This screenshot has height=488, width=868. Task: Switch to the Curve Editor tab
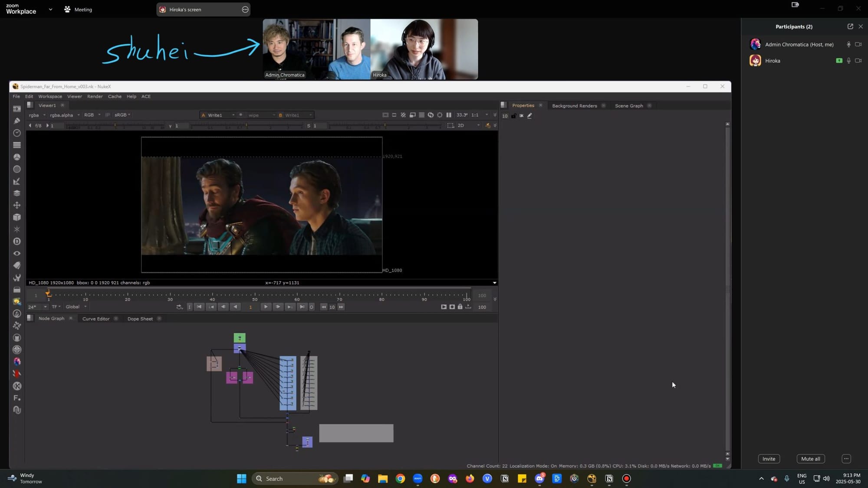[96, 319]
